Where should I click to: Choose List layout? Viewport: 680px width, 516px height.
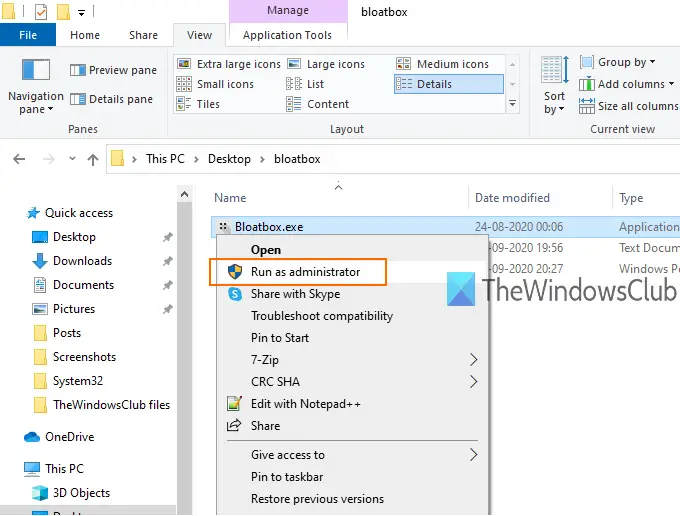tap(305, 84)
